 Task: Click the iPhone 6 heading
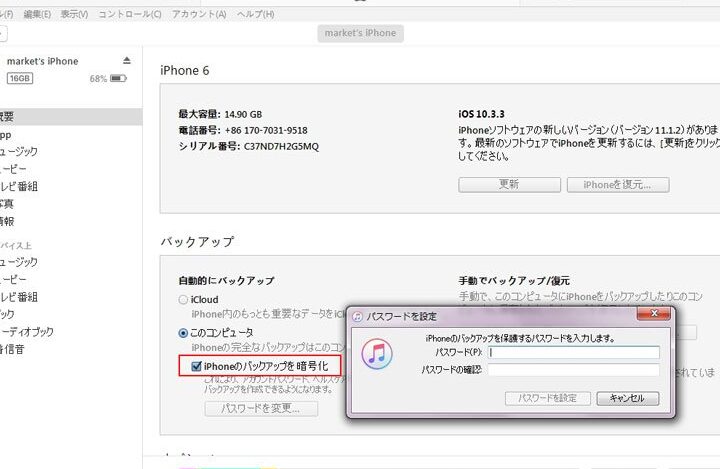click(185, 71)
